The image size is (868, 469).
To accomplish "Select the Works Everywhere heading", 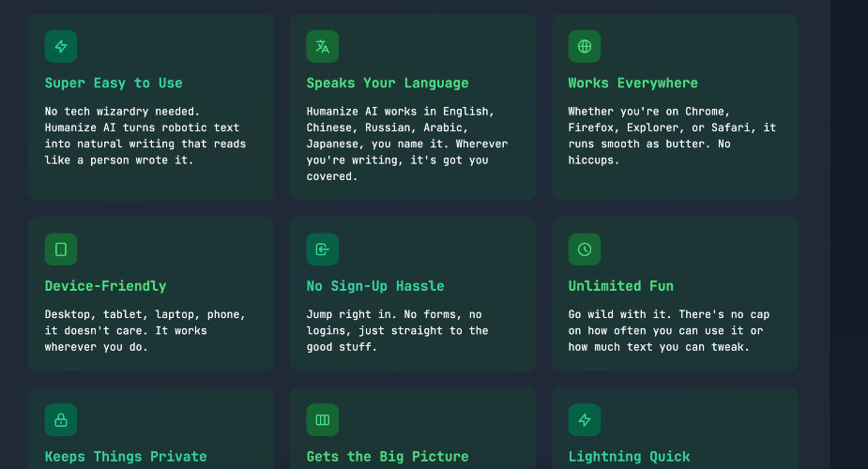I will (x=633, y=83).
